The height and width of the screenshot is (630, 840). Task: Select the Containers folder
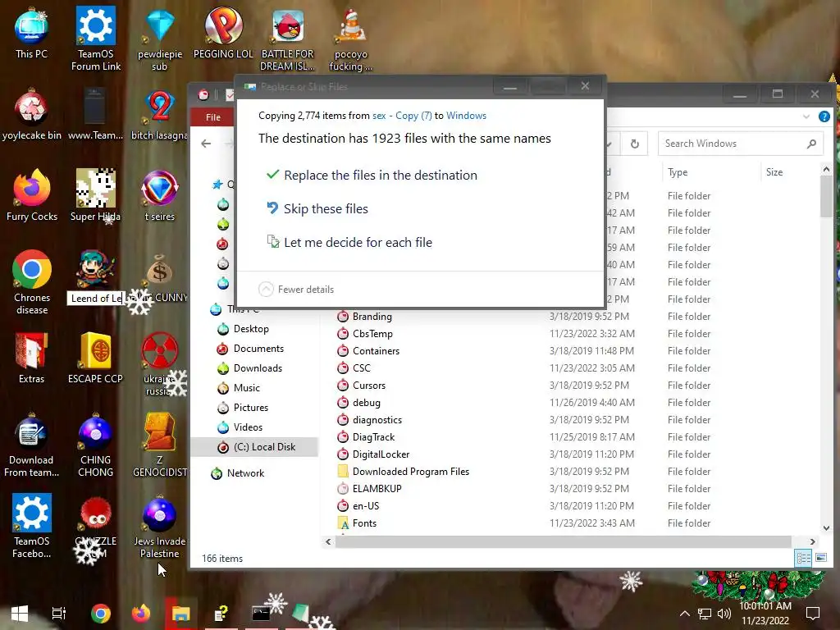[376, 351]
